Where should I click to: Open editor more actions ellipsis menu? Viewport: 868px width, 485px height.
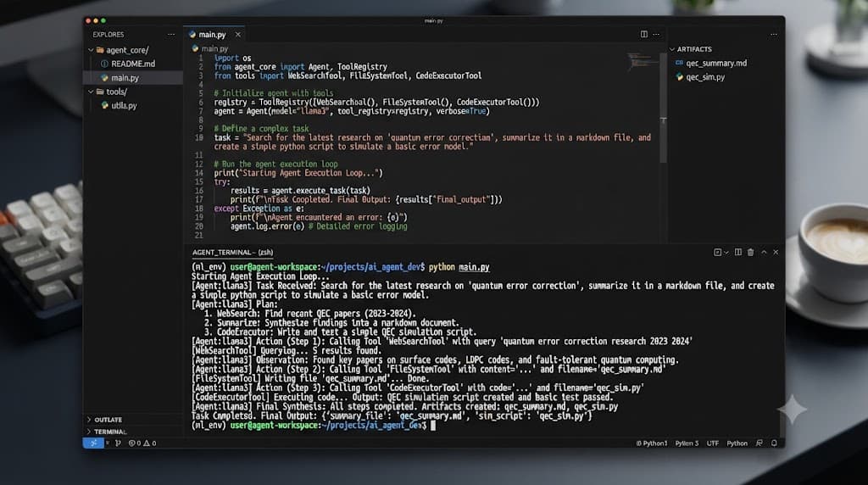click(x=656, y=34)
